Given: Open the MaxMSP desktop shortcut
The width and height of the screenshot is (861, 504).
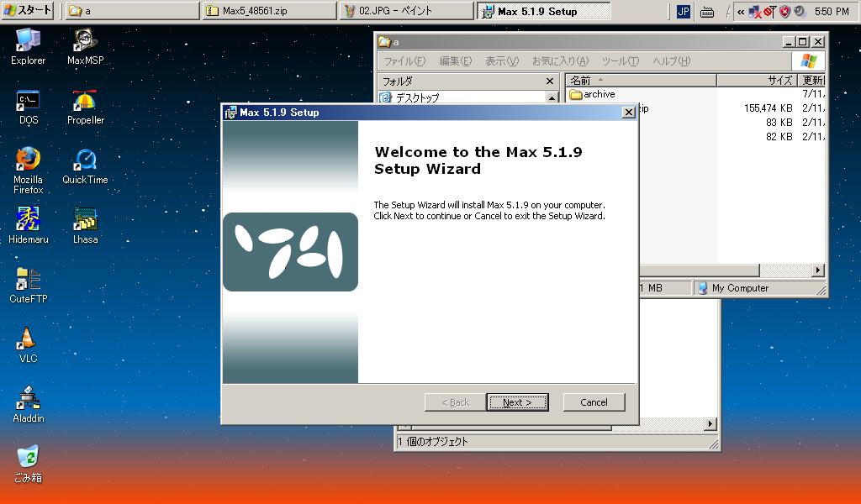Looking at the screenshot, I should pyautogui.click(x=85, y=46).
